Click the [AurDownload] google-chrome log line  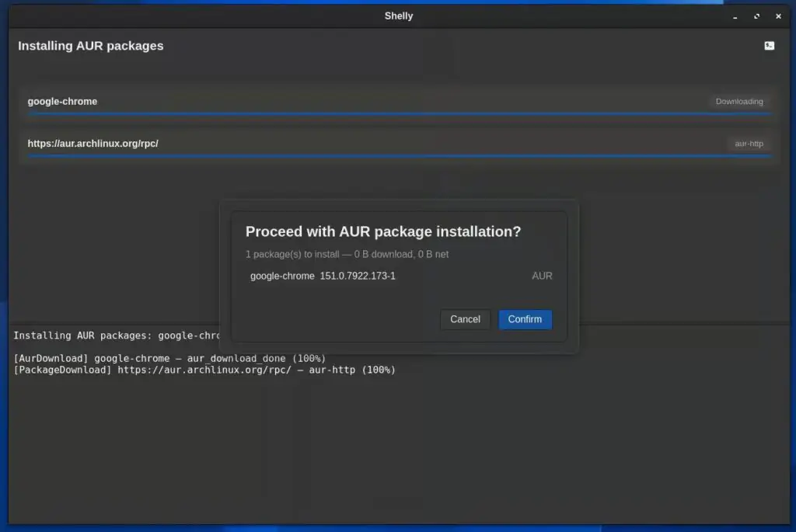(169, 359)
